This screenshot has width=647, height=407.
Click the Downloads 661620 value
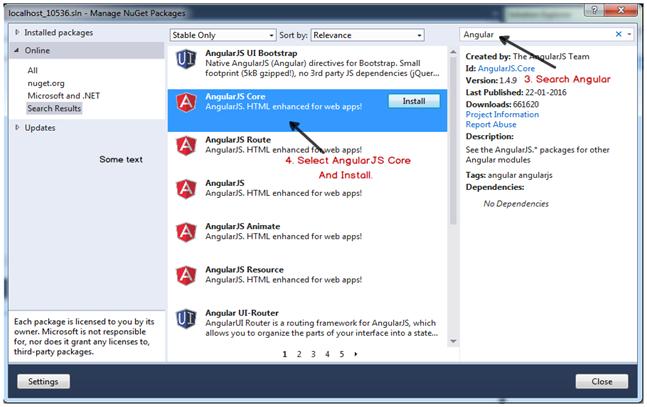pyautogui.click(x=525, y=104)
